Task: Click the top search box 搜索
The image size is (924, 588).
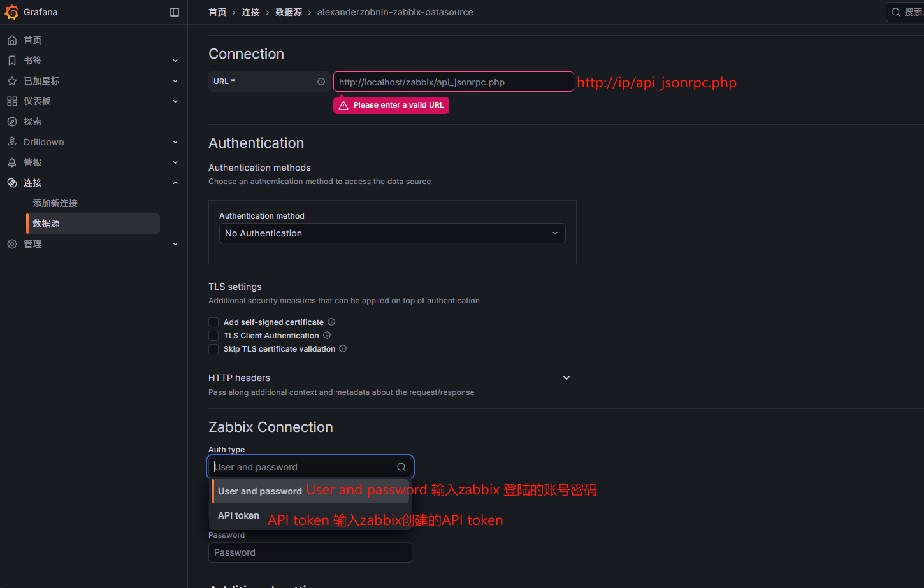Action: click(905, 12)
